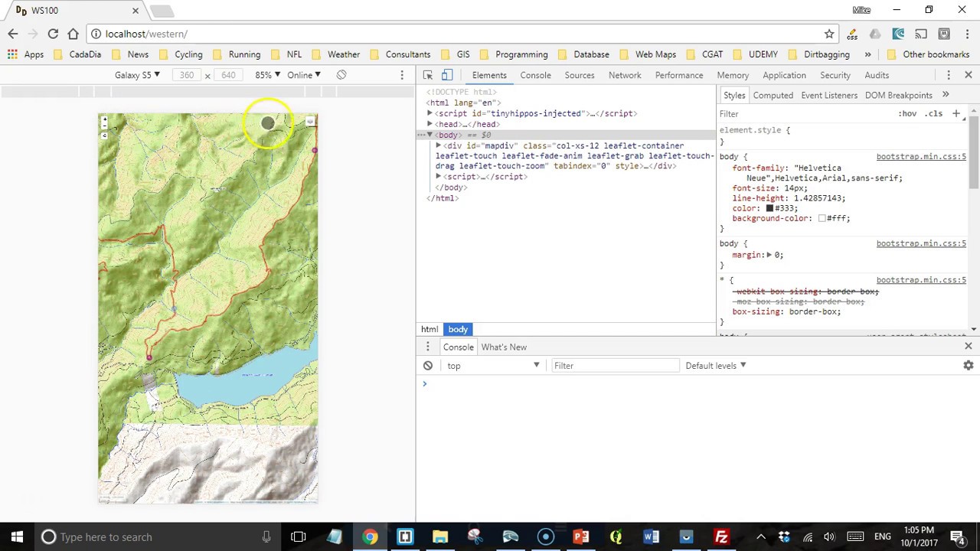Toggle the device toolbar icon

[x=447, y=75]
